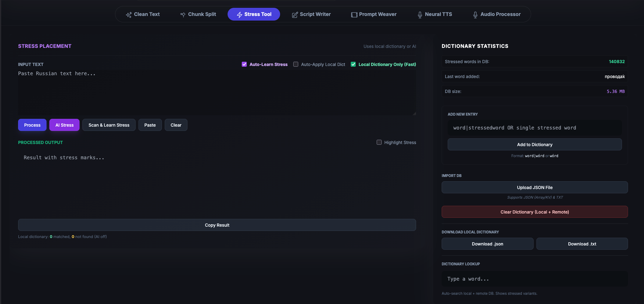Viewport: 644px width, 304px height.
Task: Click Copy Result button
Action: [x=217, y=225]
